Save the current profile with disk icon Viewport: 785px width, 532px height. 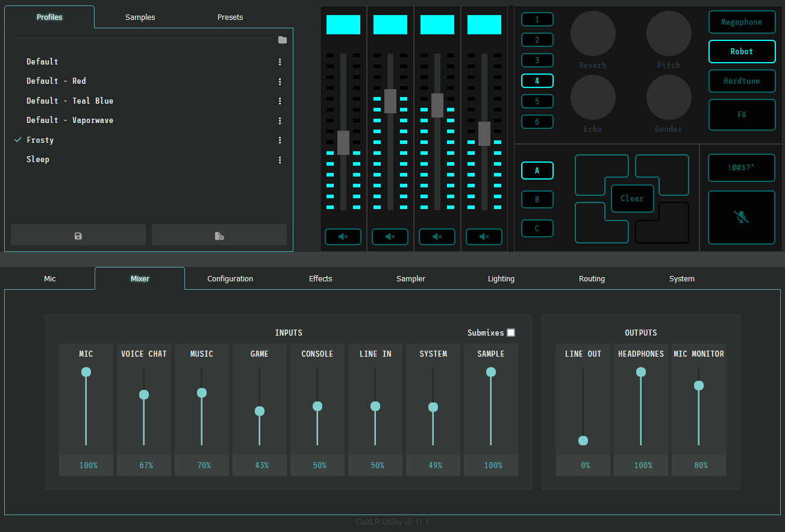[x=78, y=235]
